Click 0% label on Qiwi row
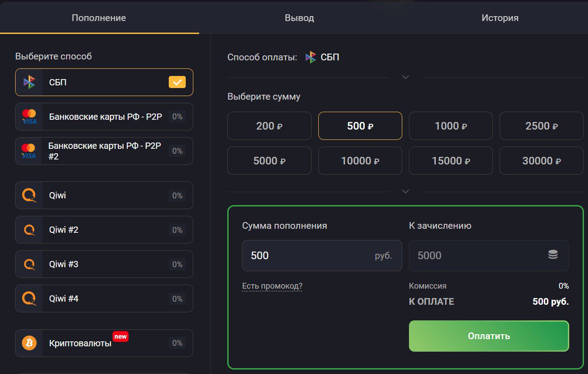Image resolution: width=588 pixels, height=374 pixels. [177, 196]
